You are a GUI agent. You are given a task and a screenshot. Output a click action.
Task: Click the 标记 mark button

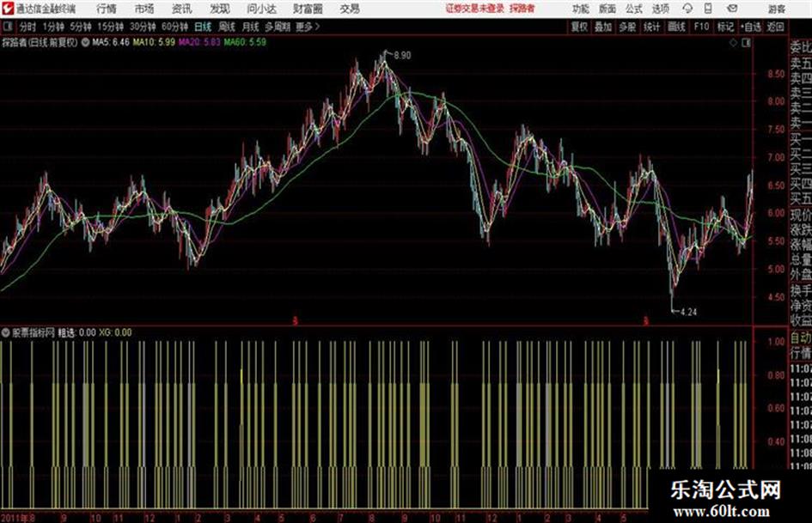725,27
